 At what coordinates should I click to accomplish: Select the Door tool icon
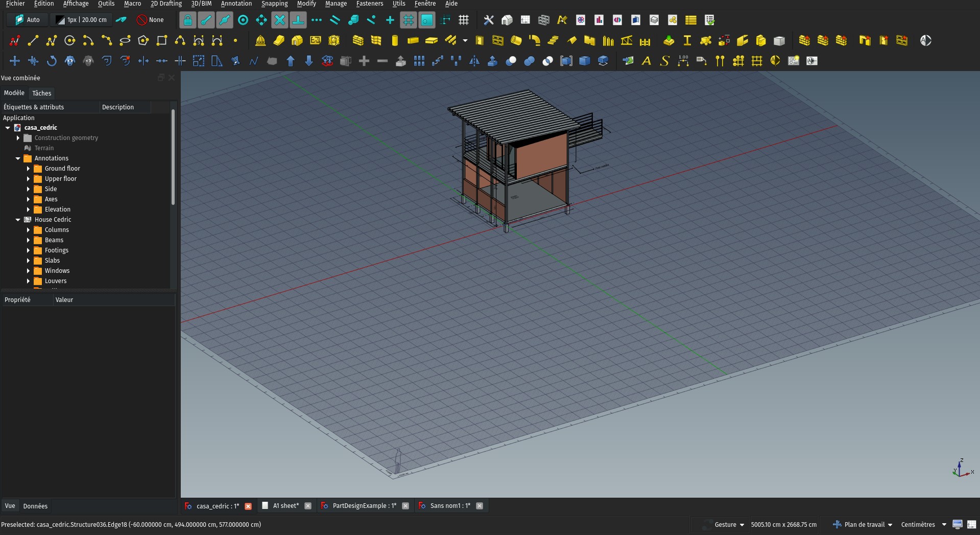pyautogui.click(x=480, y=40)
